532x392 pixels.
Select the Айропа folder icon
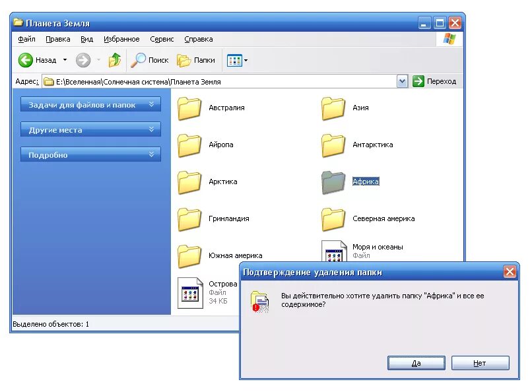click(189, 145)
